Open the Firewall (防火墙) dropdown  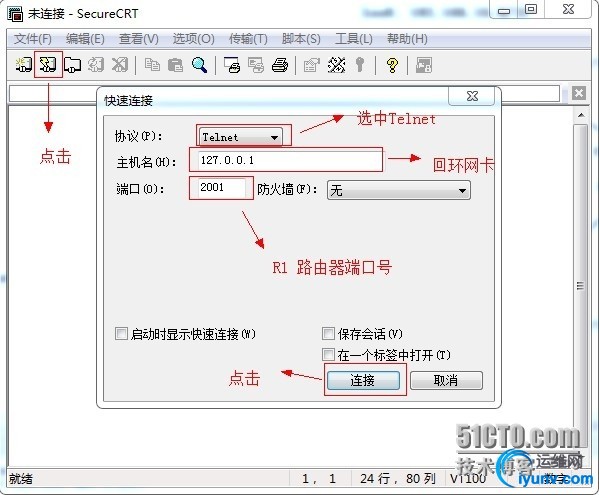coord(399,190)
